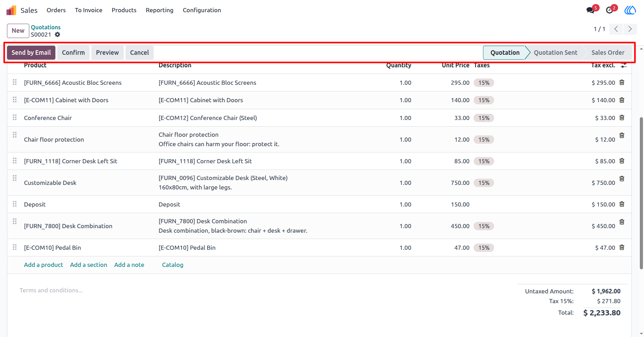Go back to Quotations breadcrumb
The height and width of the screenshot is (337, 644).
(x=46, y=27)
